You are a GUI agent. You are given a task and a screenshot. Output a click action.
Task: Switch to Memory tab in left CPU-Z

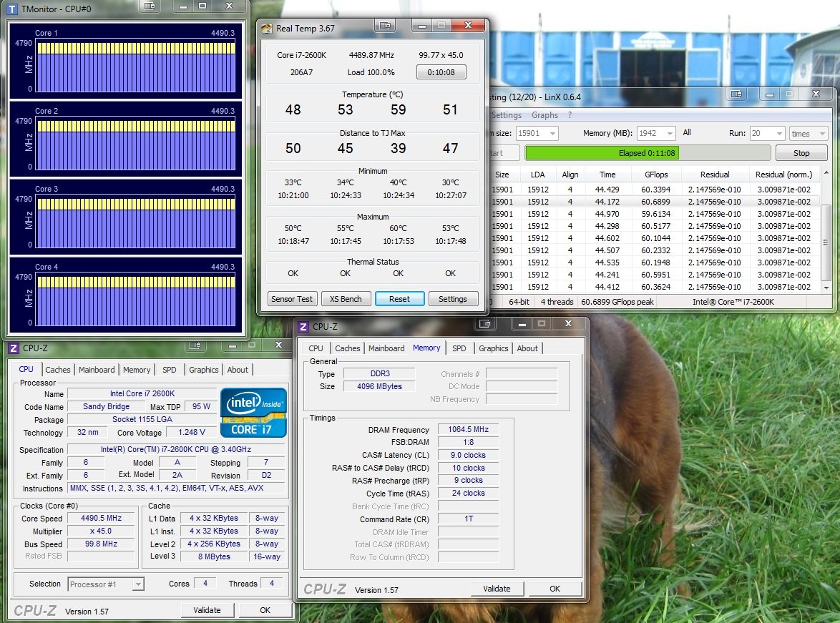[x=137, y=370]
